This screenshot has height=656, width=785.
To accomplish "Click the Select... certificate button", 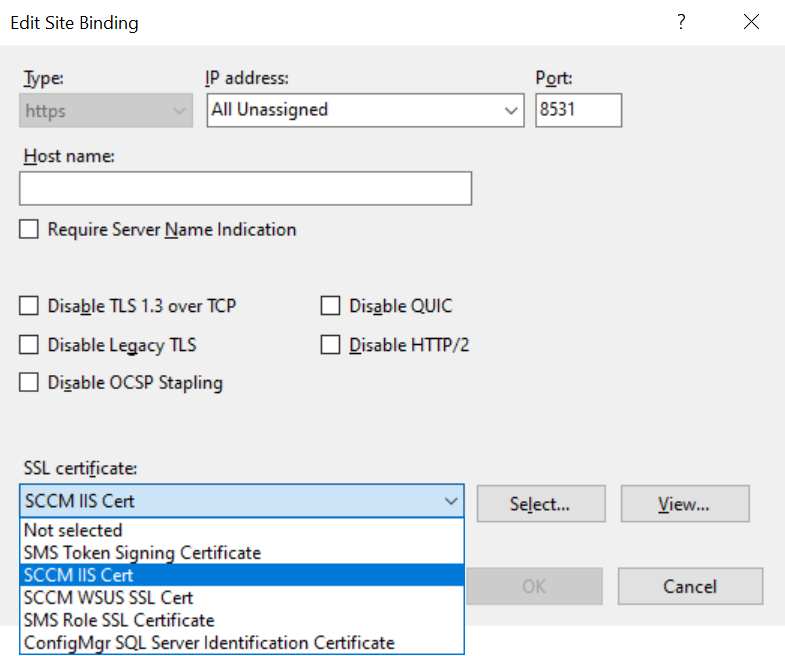I will pyautogui.click(x=541, y=504).
